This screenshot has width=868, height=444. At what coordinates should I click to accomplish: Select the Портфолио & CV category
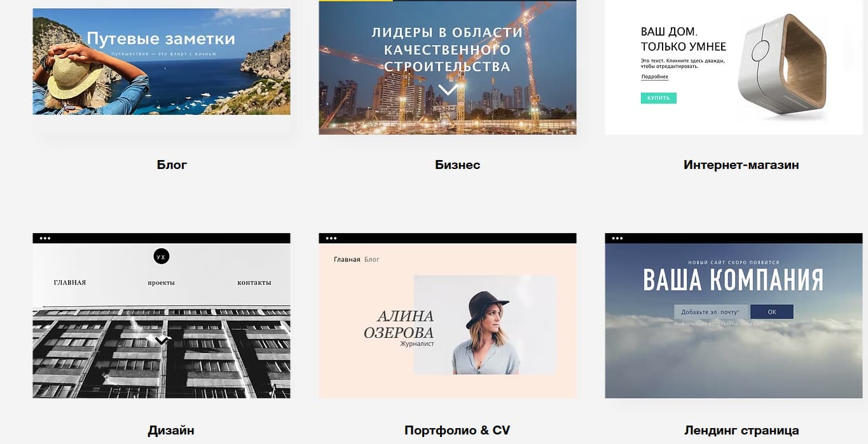457,431
